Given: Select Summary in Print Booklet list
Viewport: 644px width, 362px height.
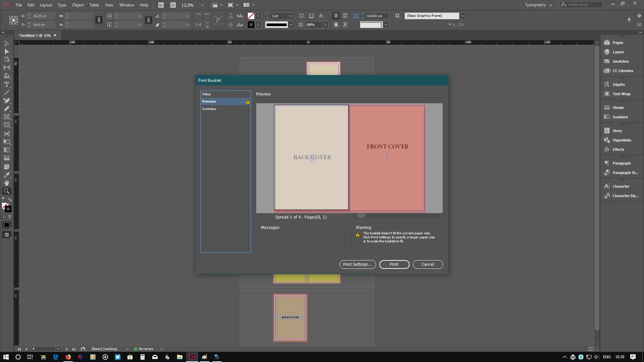Looking at the screenshot, I should [209, 109].
